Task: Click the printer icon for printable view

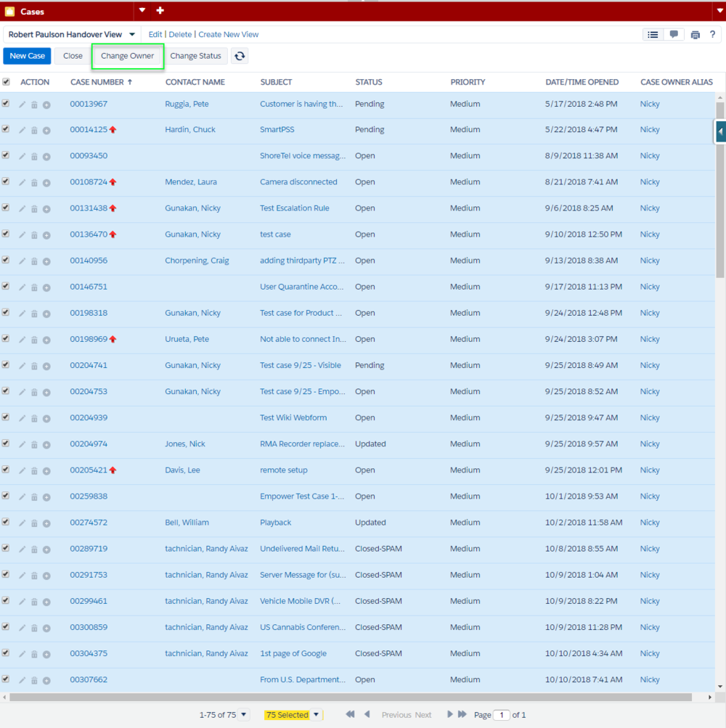Action: point(696,35)
